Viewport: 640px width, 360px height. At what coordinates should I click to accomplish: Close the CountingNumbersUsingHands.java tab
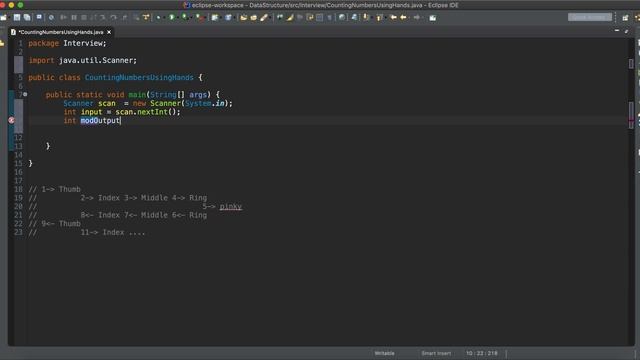click(109, 32)
